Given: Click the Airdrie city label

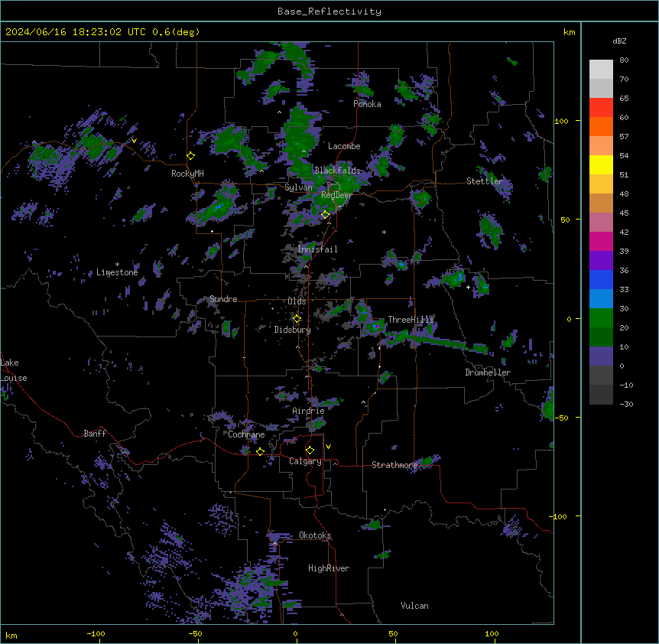Looking at the screenshot, I should [x=308, y=411].
